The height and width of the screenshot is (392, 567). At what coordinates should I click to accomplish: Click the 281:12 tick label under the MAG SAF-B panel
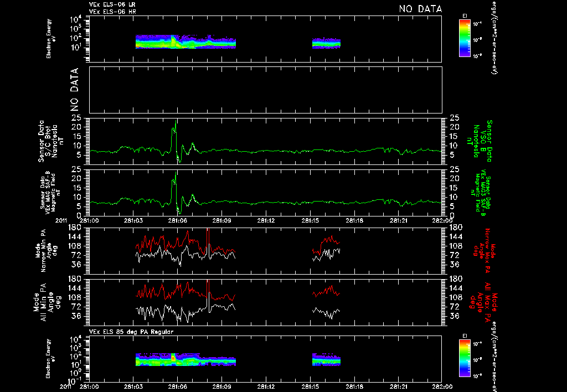(266, 220)
